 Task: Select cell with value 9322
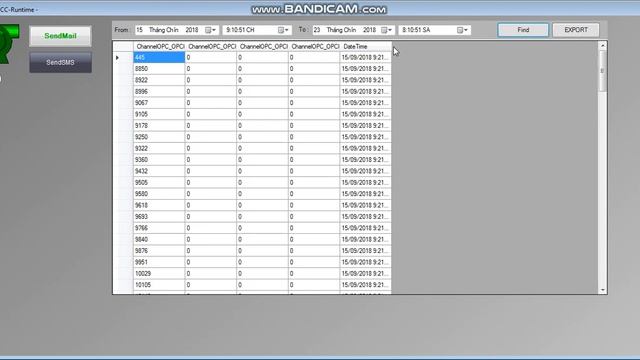coord(159,149)
